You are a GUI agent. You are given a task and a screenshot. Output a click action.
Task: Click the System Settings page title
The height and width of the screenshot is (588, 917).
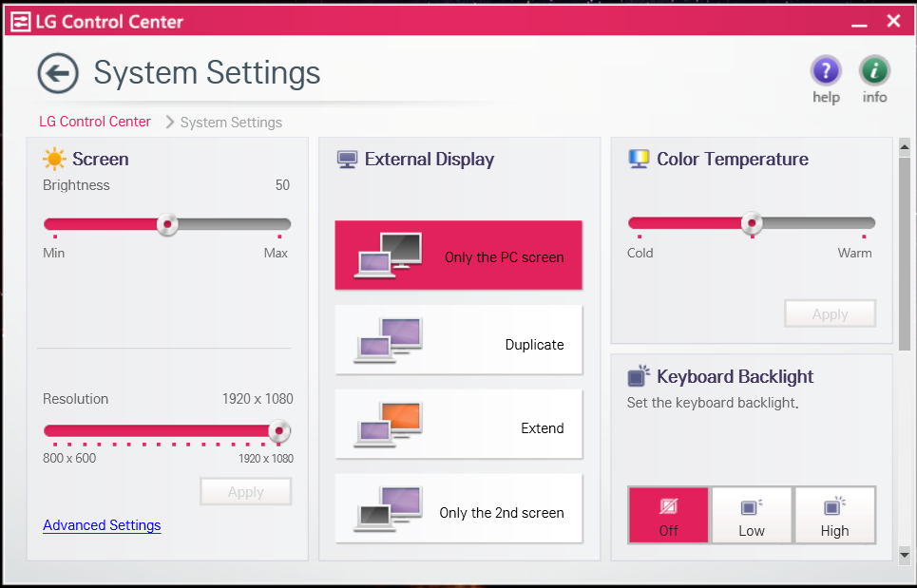coord(207,73)
